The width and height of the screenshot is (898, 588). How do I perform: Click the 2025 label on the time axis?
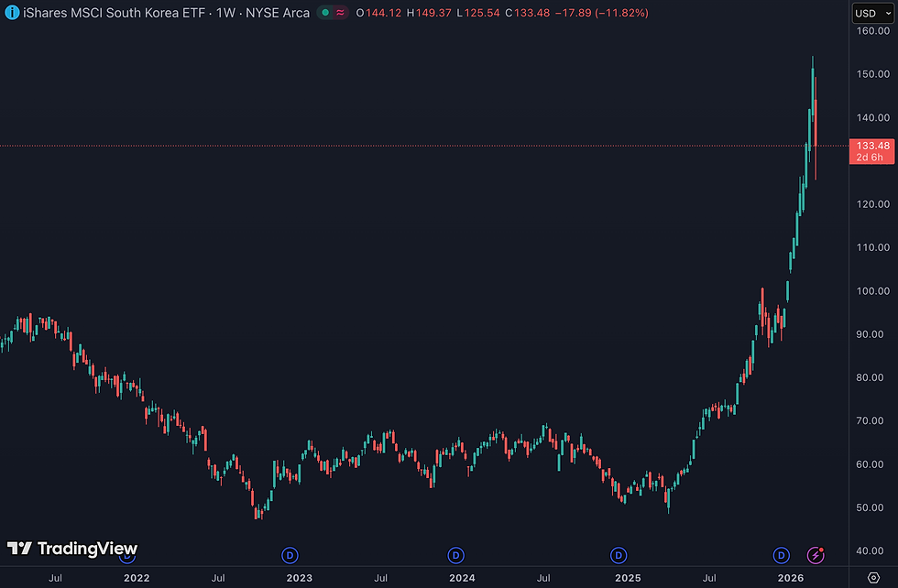click(x=628, y=578)
